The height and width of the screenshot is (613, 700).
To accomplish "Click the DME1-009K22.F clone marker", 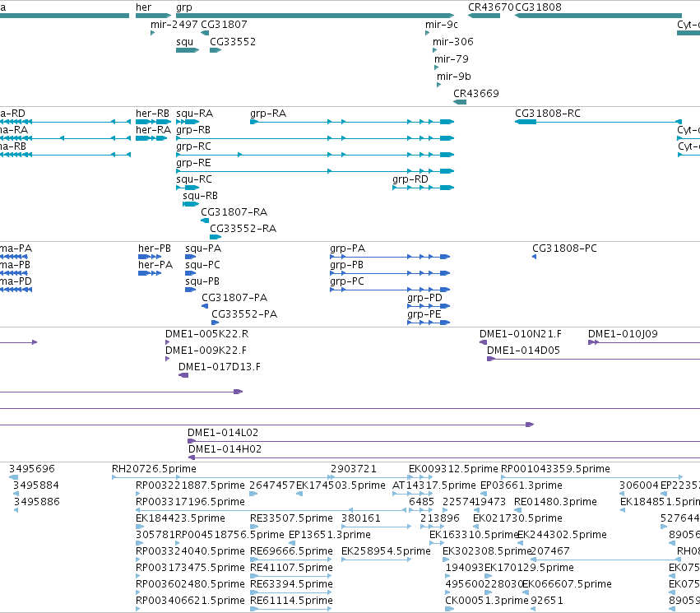I will [168, 359].
